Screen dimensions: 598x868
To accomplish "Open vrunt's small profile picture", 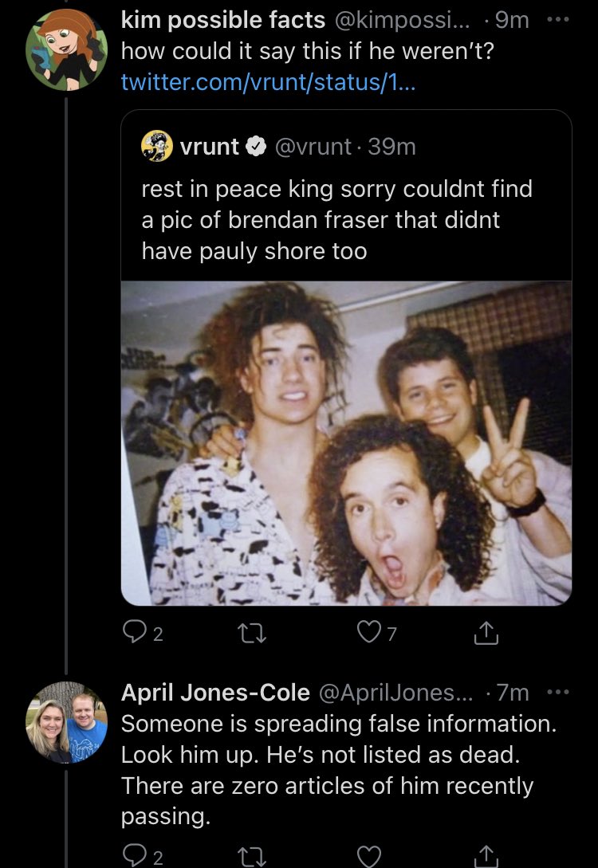I will coord(157,146).
